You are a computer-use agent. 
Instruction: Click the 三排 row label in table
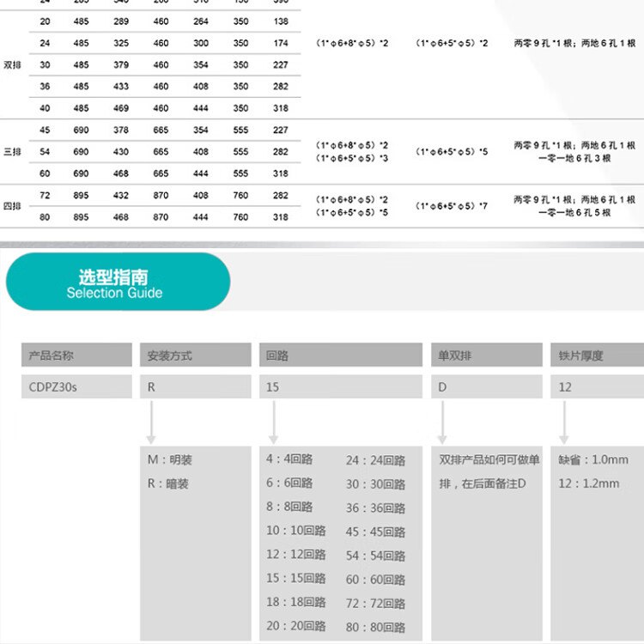13,152
